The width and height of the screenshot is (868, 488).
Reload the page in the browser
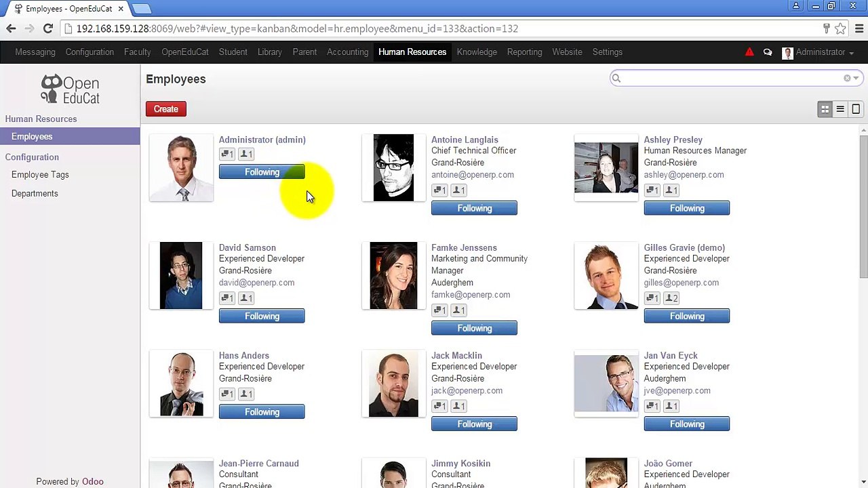click(x=48, y=28)
